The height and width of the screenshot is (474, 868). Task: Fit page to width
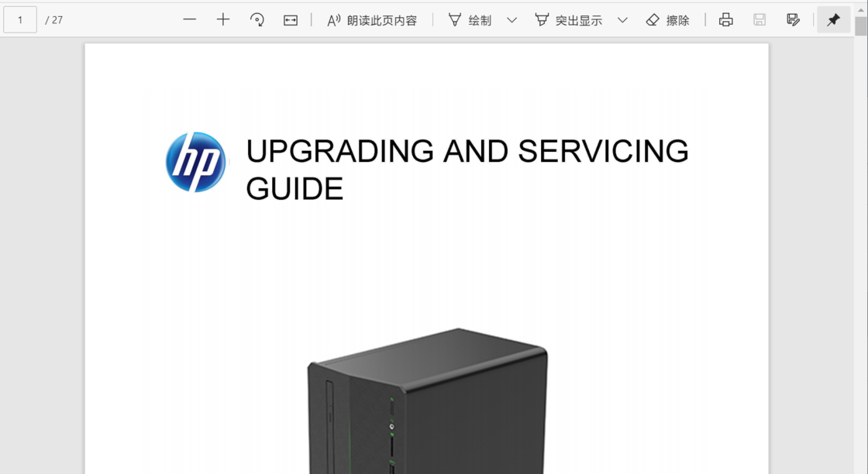[x=291, y=20]
